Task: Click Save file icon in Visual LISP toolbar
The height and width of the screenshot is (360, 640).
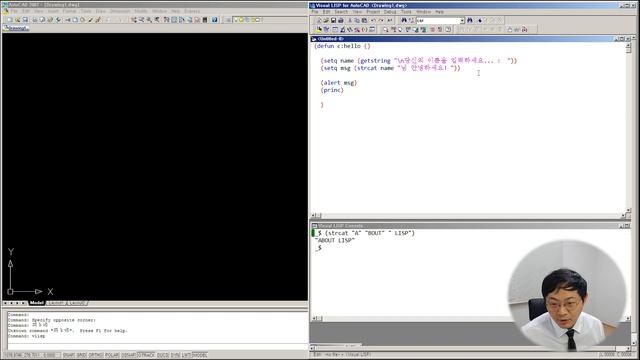Action: [x=333, y=20]
